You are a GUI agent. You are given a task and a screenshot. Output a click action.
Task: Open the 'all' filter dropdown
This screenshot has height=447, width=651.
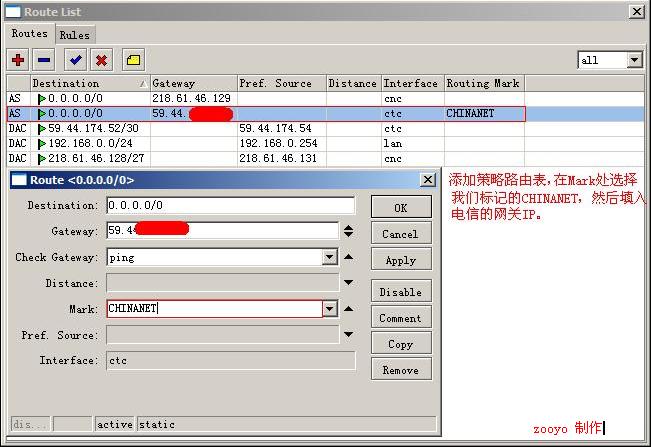(634, 60)
